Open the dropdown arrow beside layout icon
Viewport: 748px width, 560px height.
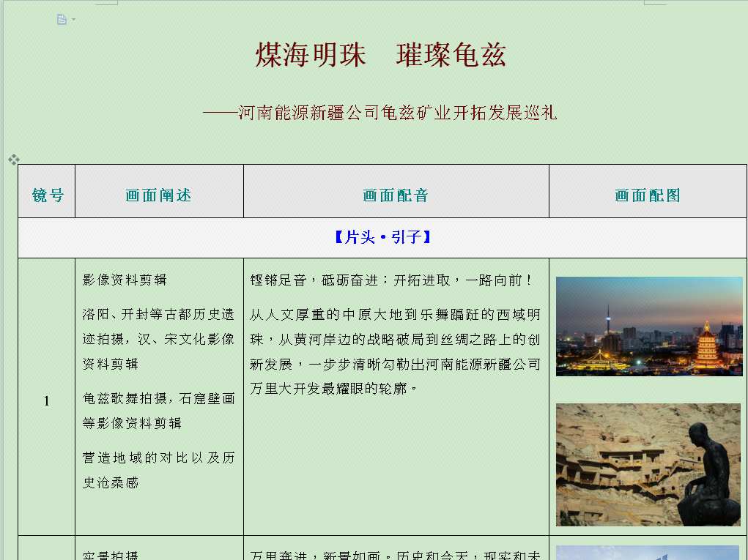[x=73, y=20]
